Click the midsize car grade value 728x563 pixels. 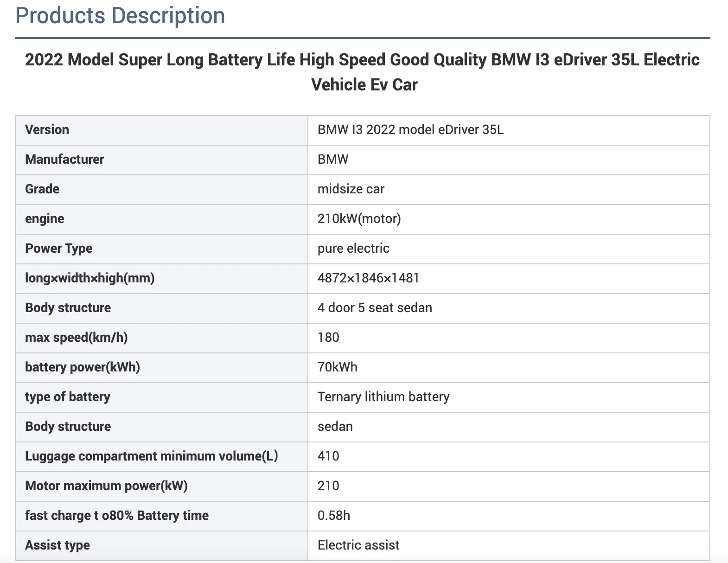pos(351,189)
